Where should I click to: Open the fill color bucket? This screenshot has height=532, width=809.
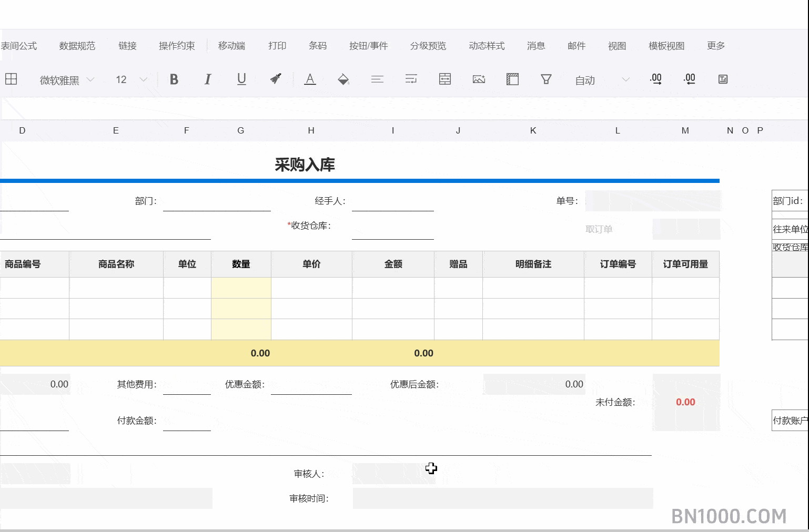pyautogui.click(x=343, y=79)
